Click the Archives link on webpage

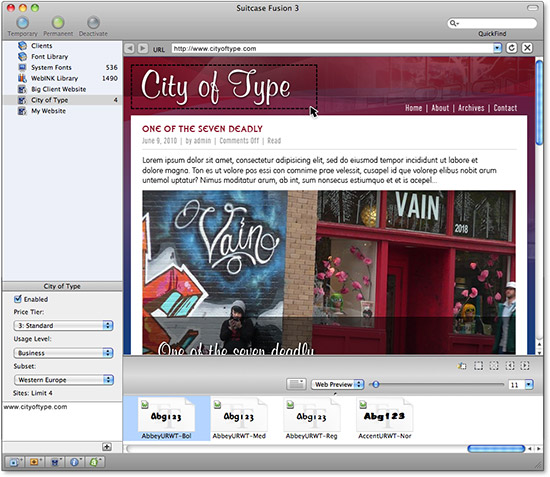(x=471, y=108)
